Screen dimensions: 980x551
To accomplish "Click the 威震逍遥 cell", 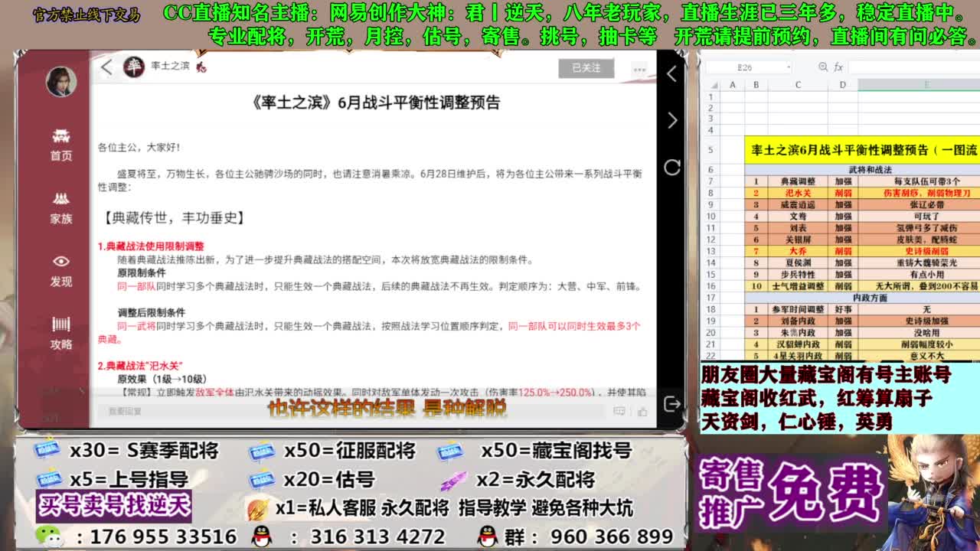I will click(x=798, y=204).
